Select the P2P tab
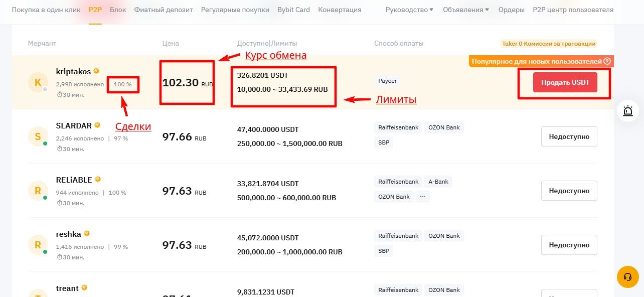This screenshot has width=644, height=297. [x=95, y=9]
